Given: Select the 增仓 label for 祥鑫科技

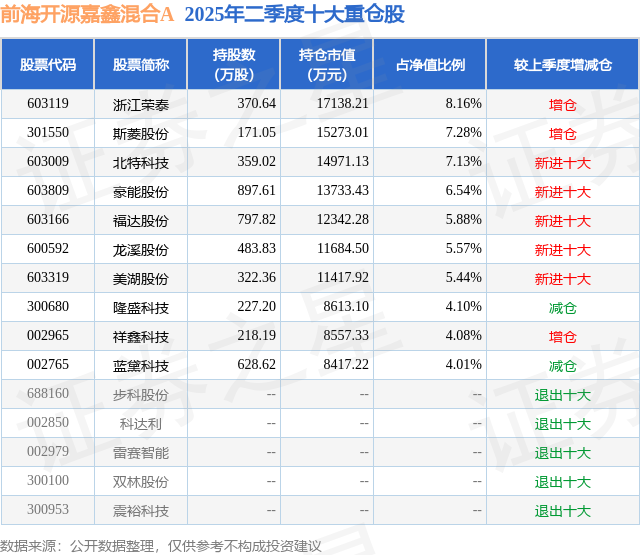Looking at the screenshot, I should (x=563, y=337).
